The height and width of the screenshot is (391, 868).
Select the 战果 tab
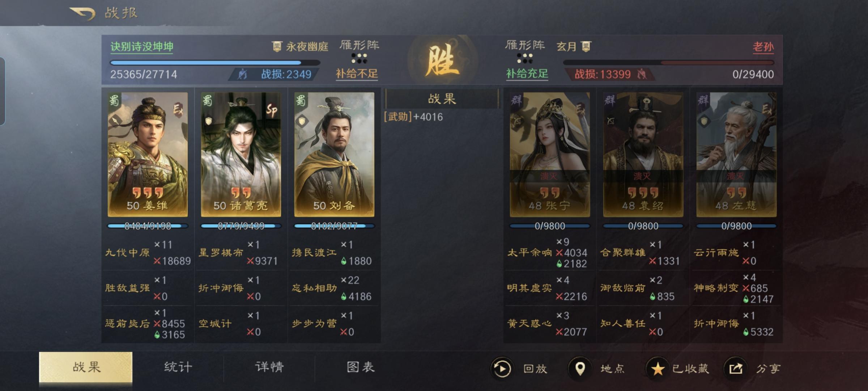[x=86, y=367]
